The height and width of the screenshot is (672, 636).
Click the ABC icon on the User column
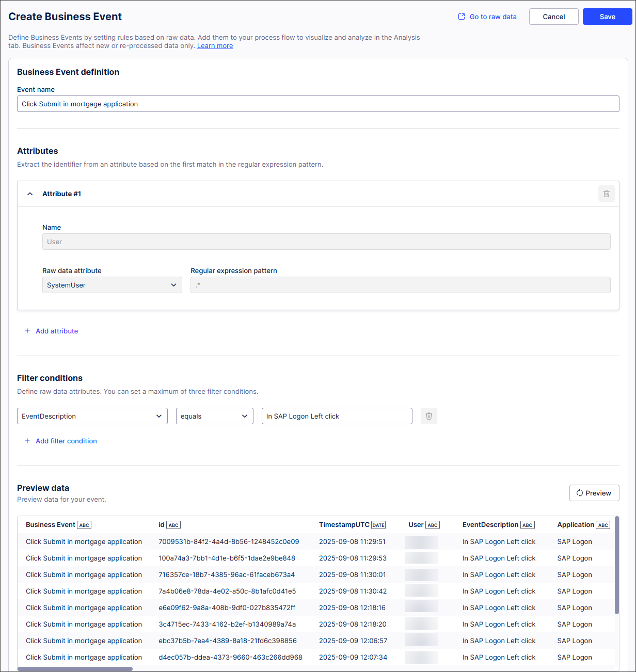click(x=433, y=524)
